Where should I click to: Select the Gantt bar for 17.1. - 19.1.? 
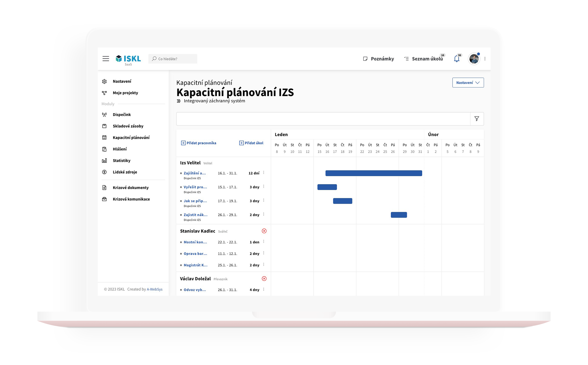(x=343, y=201)
